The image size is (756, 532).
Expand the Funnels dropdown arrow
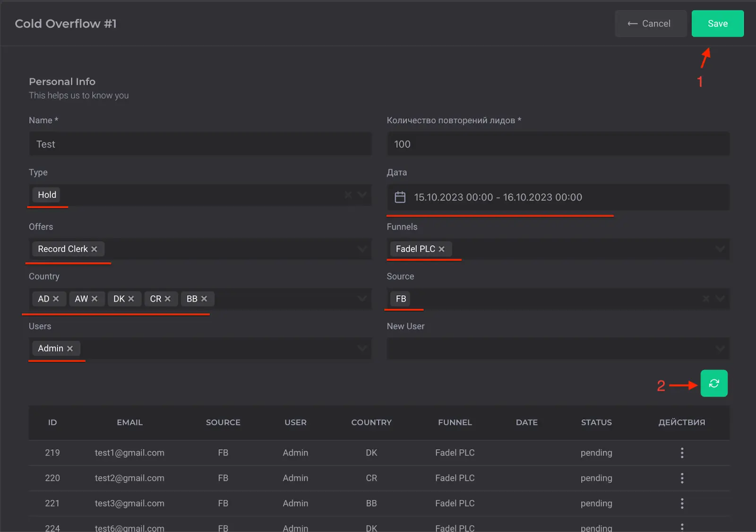click(x=720, y=249)
